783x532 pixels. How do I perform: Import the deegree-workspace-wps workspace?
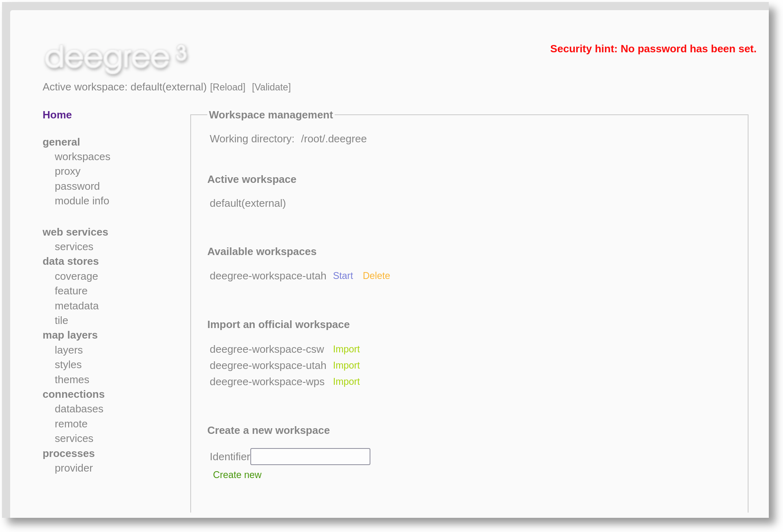click(x=346, y=382)
